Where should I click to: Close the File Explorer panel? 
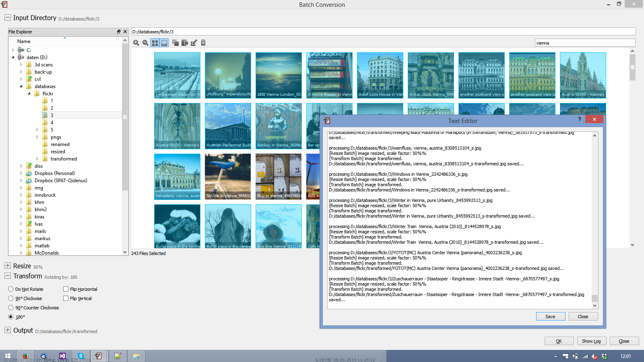point(125,32)
